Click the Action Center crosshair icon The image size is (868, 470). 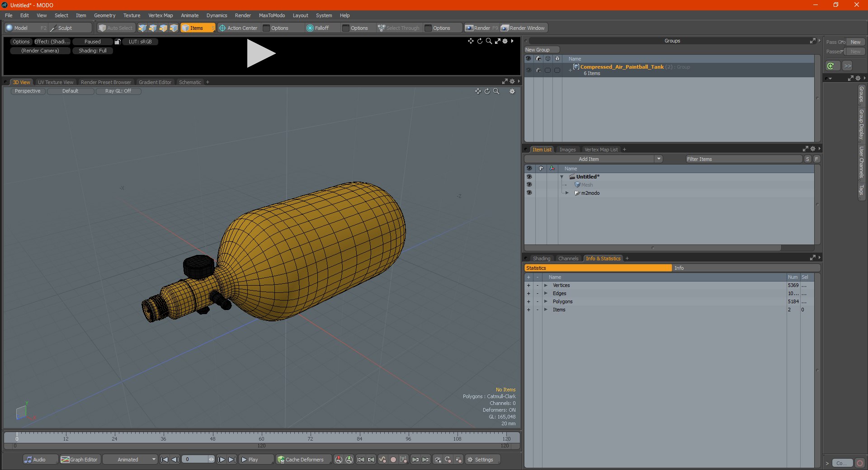(x=222, y=28)
